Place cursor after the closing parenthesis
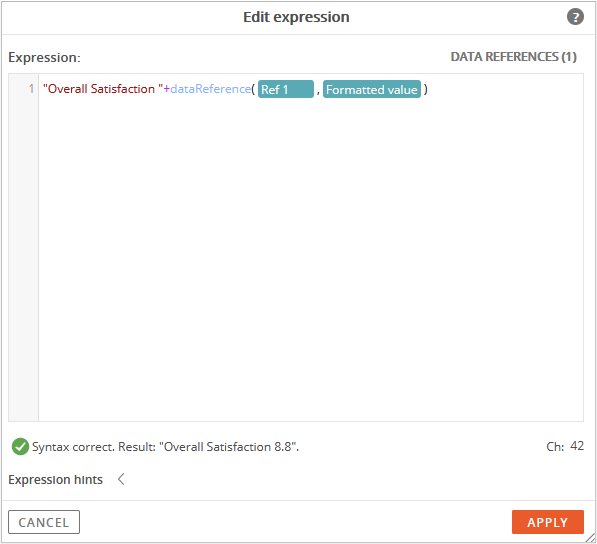The image size is (597, 544). [x=428, y=89]
